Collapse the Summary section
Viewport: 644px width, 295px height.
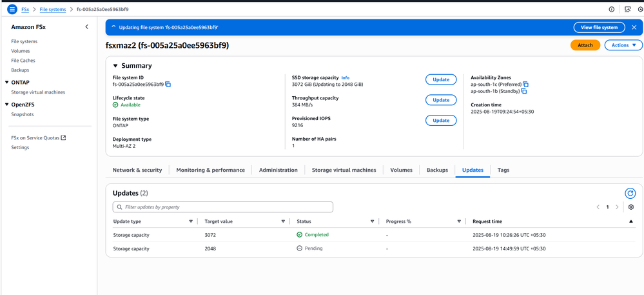pos(115,66)
